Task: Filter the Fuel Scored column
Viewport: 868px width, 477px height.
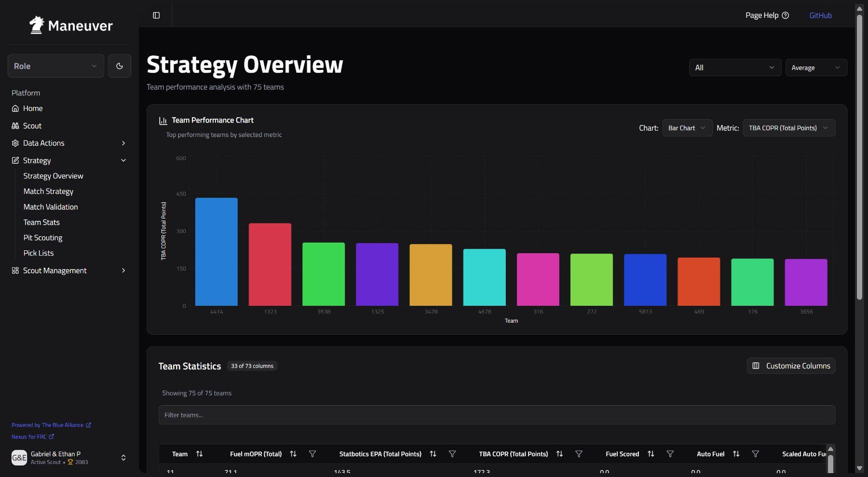Action: [x=670, y=454]
